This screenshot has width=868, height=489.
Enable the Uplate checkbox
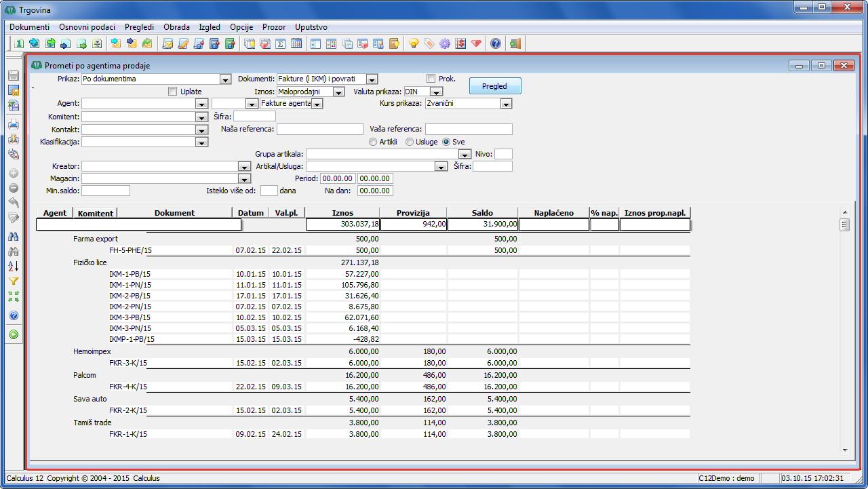click(x=172, y=92)
